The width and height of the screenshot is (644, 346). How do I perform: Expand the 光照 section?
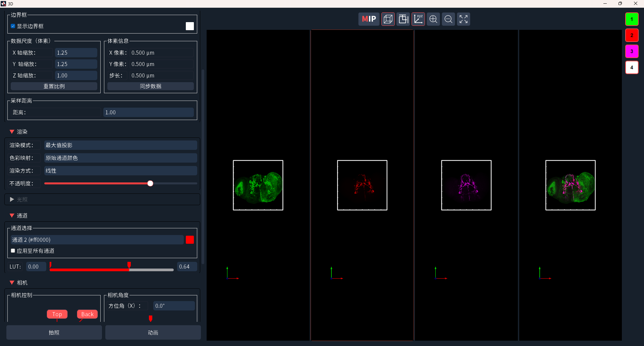pyautogui.click(x=12, y=199)
